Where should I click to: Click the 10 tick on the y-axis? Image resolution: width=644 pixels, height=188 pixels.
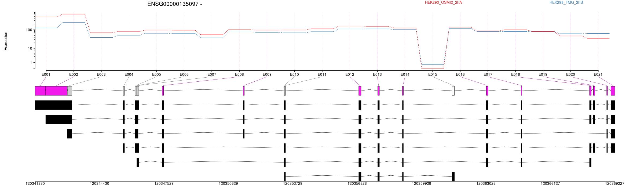30,48
